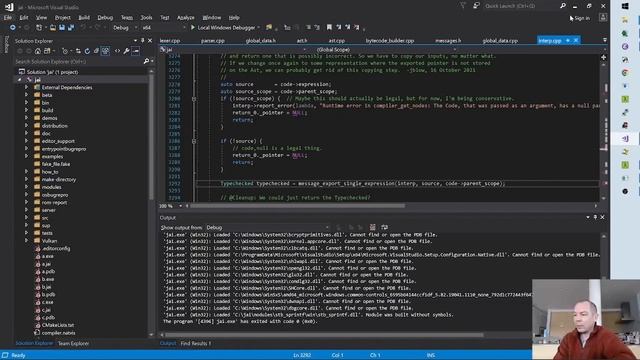Auto-hide the Solution Explorer with pin icon

[x=142, y=40]
